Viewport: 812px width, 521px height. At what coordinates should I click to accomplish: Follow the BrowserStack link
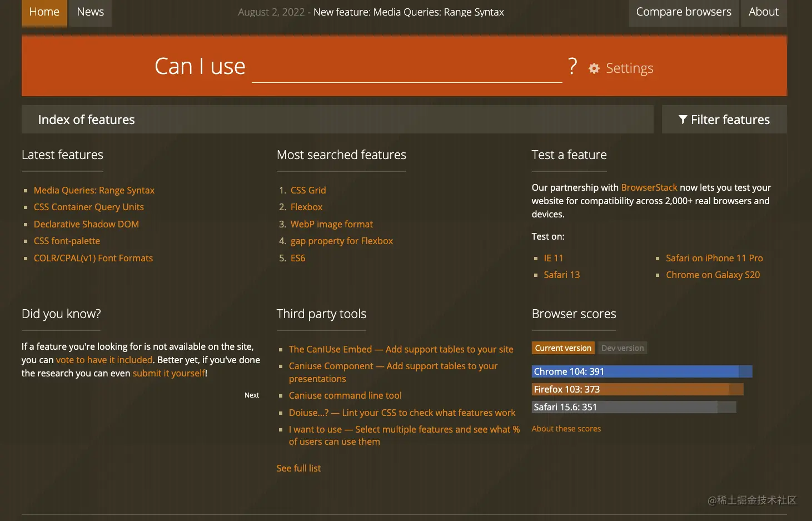tap(649, 187)
